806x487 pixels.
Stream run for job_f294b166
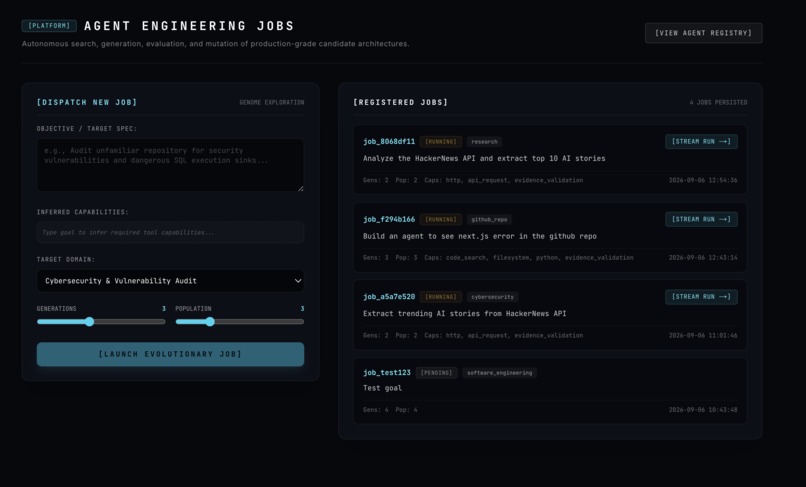701,219
